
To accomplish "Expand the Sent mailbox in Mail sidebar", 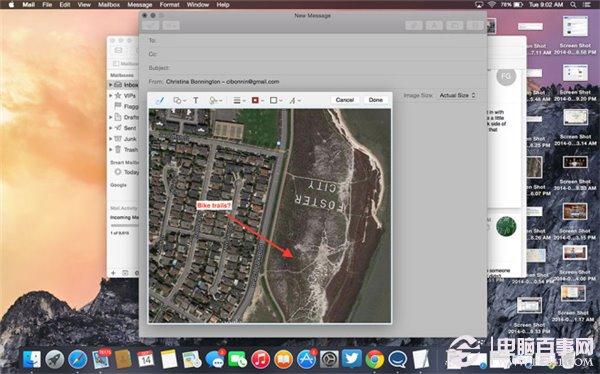I will 111,128.
